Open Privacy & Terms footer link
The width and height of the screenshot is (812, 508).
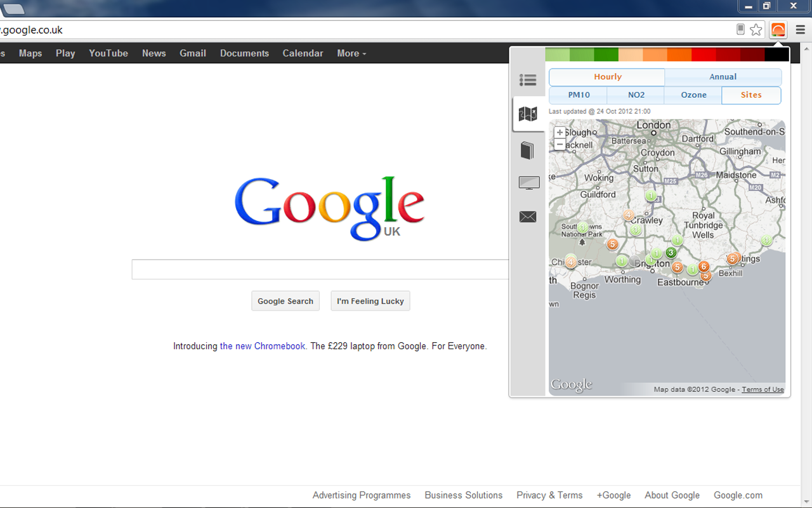[549, 495]
